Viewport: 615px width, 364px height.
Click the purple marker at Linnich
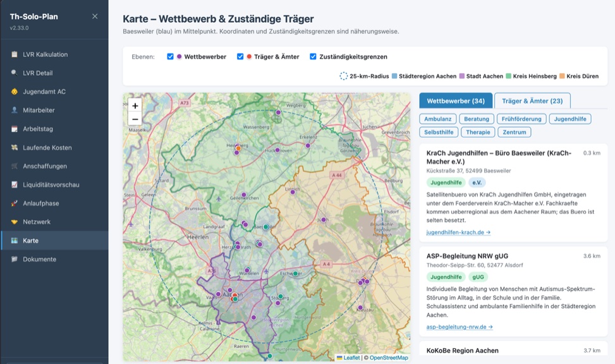pyautogui.click(x=293, y=192)
